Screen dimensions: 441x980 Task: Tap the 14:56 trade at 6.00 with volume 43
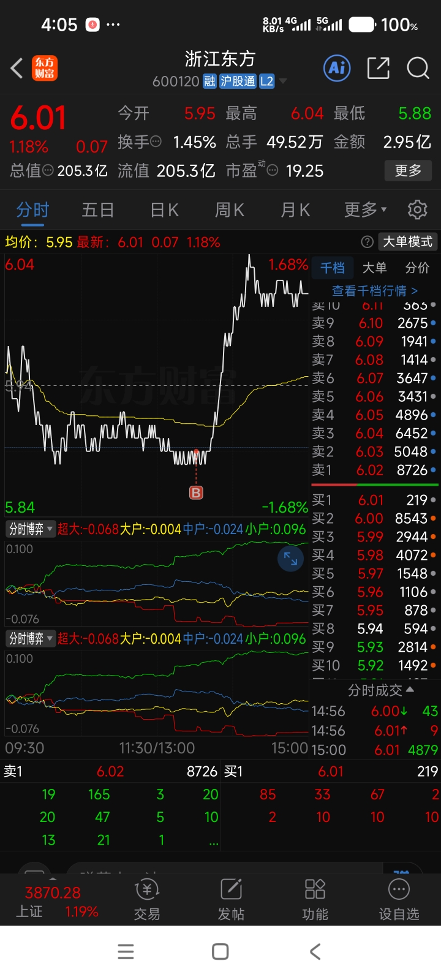click(x=375, y=711)
